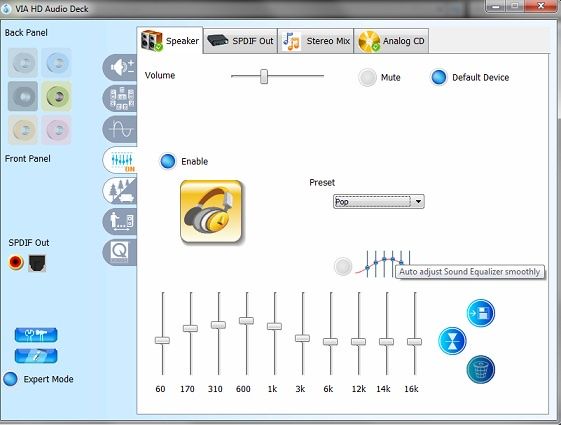Click the blue tools settings button
561x425 pixels.
click(x=36, y=335)
